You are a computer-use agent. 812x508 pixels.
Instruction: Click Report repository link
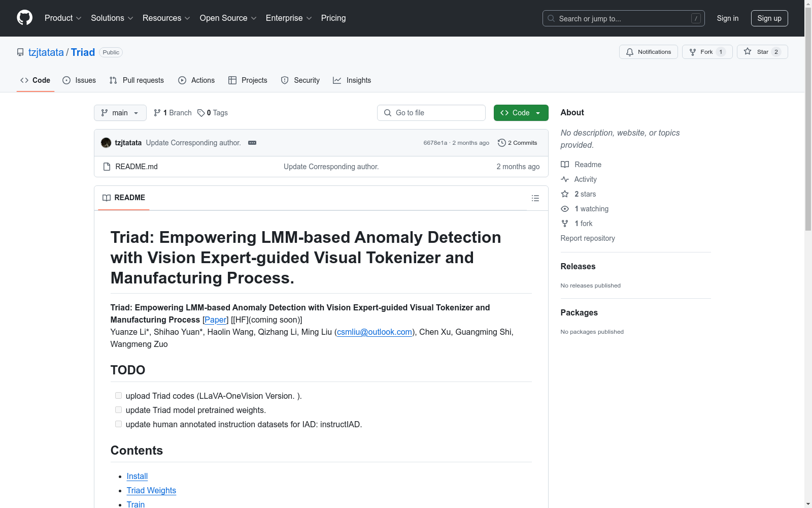tap(588, 238)
